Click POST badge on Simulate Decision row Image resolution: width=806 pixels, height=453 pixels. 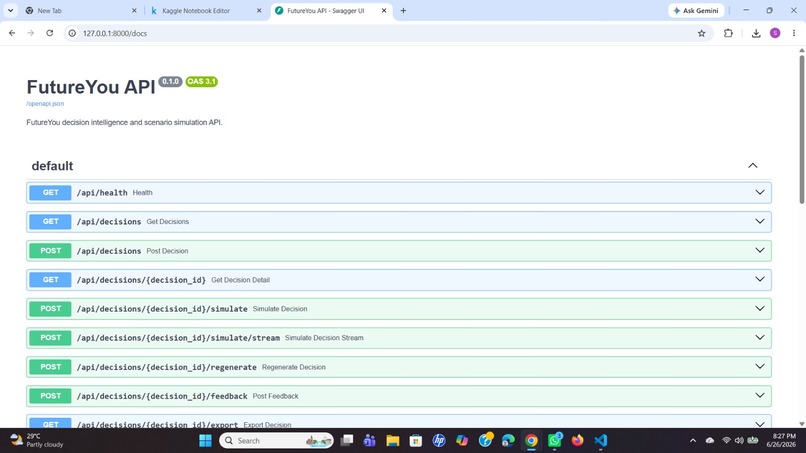50,309
